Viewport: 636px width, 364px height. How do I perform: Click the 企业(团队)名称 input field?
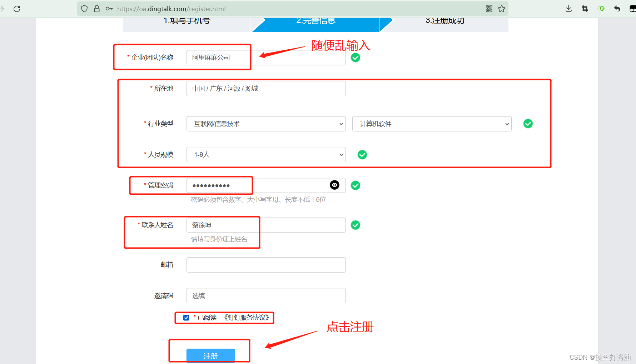click(266, 58)
